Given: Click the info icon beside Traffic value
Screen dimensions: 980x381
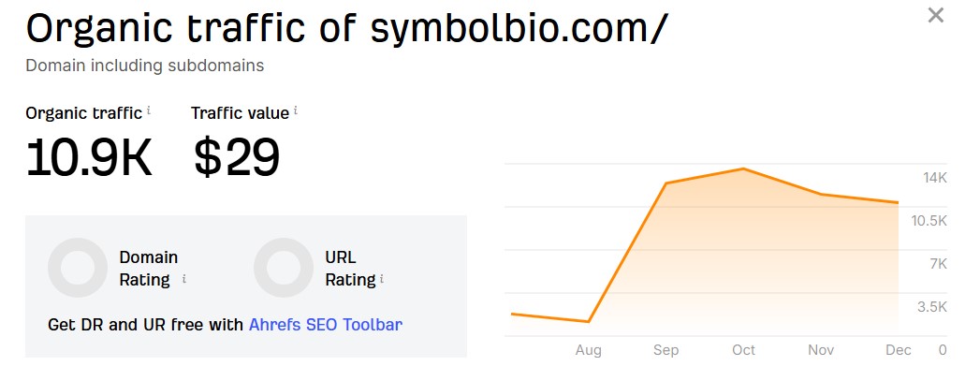Looking at the screenshot, I should [x=296, y=110].
